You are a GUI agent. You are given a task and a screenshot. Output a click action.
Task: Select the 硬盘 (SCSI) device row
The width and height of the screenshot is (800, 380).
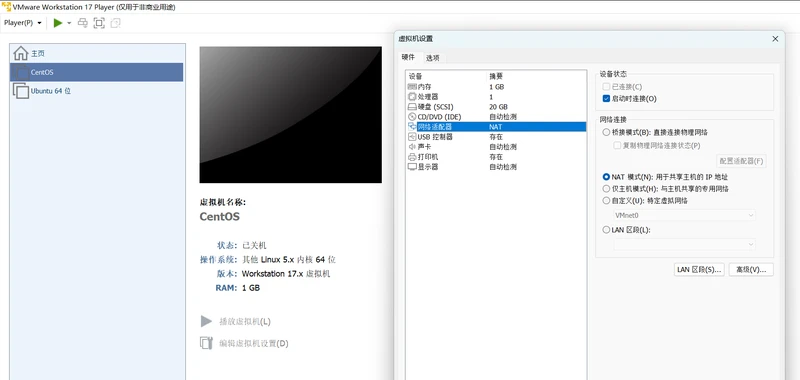pyautogui.click(x=496, y=107)
